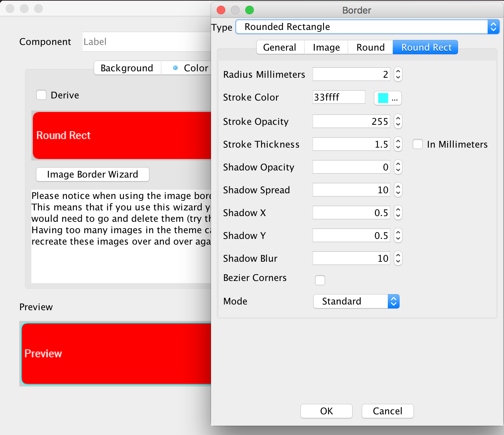Launch the Image Border Wizard

tap(93, 174)
